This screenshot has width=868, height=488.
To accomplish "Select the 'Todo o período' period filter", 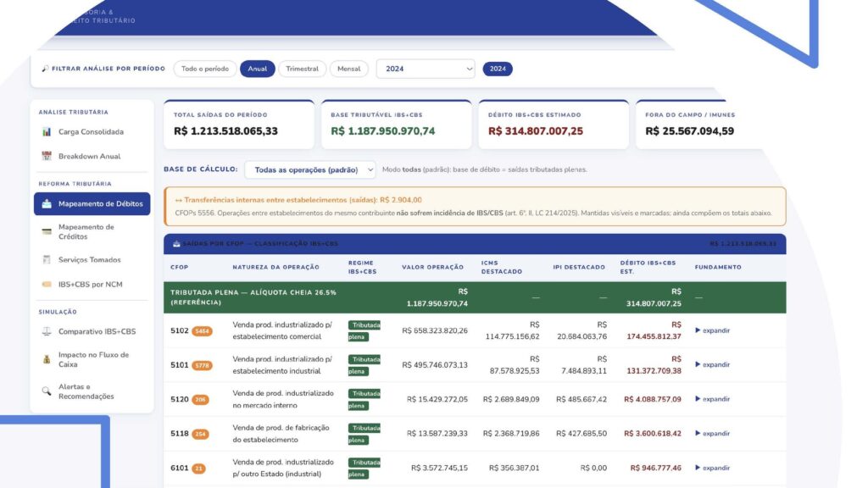I will pyautogui.click(x=205, y=69).
